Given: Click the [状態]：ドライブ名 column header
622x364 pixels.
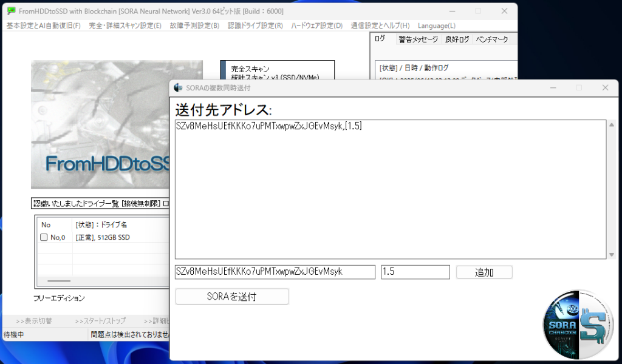Looking at the screenshot, I should click(101, 224).
